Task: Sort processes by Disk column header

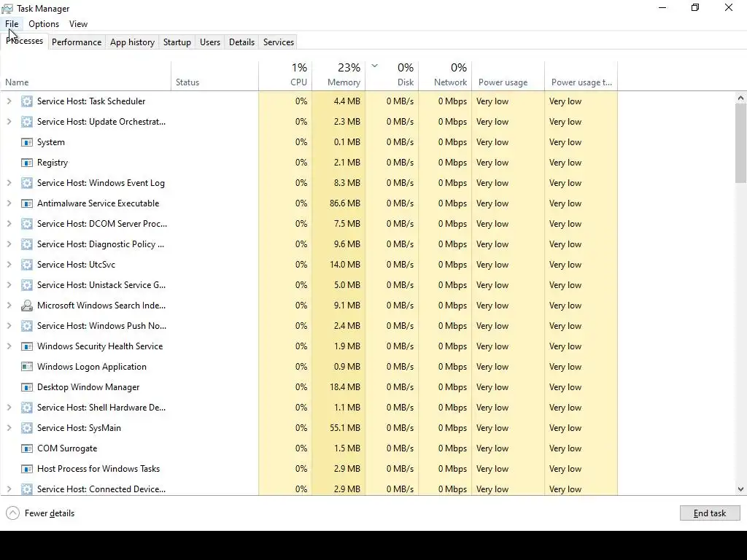Action: (x=392, y=76)
